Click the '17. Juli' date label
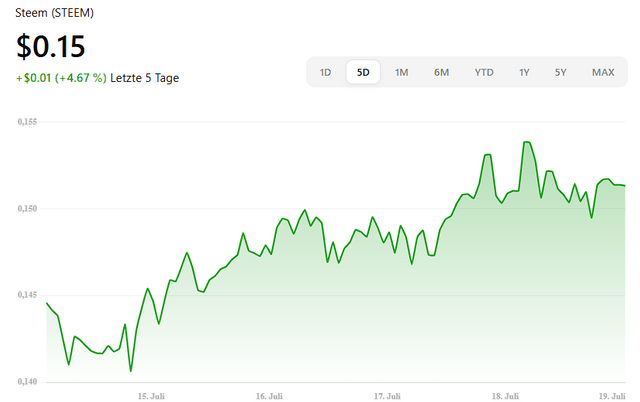Screen dimensions: 640x402 [x=387, y=396]
